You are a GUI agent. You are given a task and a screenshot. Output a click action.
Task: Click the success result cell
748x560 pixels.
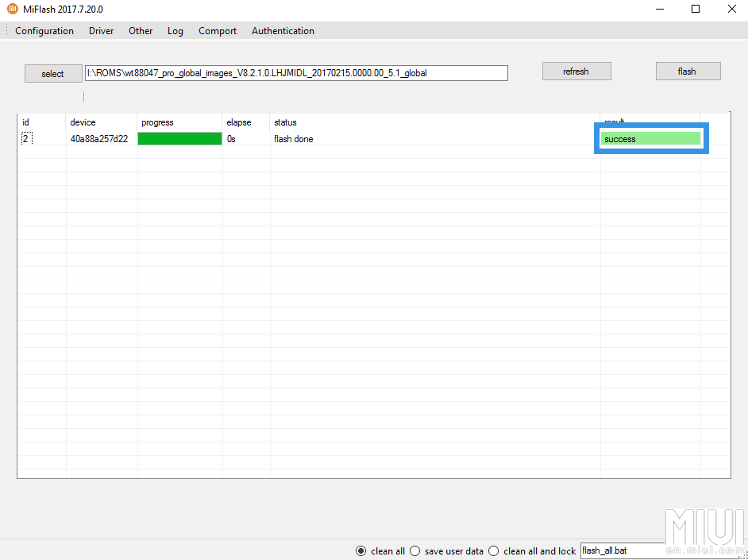click(x=650, y=139)
